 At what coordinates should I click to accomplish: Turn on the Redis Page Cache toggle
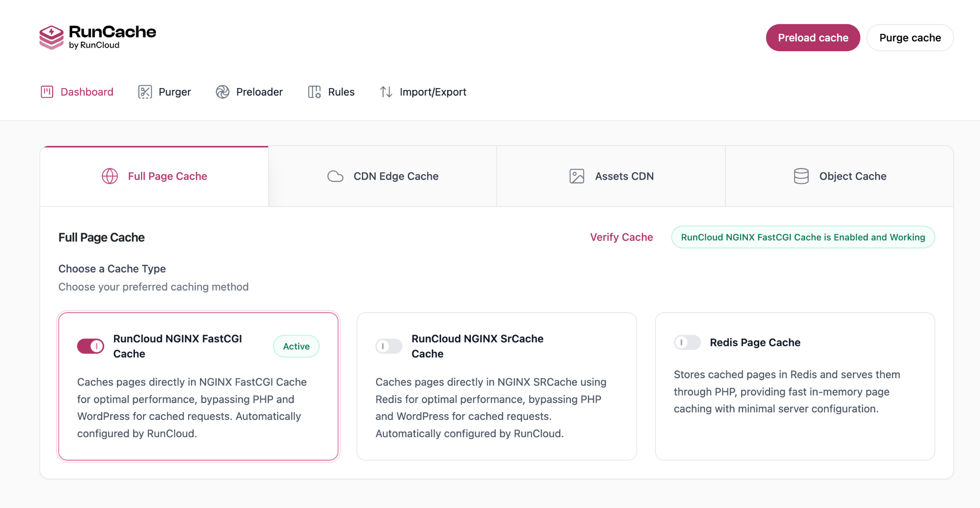pyautogui.click(x=687, y=342)
